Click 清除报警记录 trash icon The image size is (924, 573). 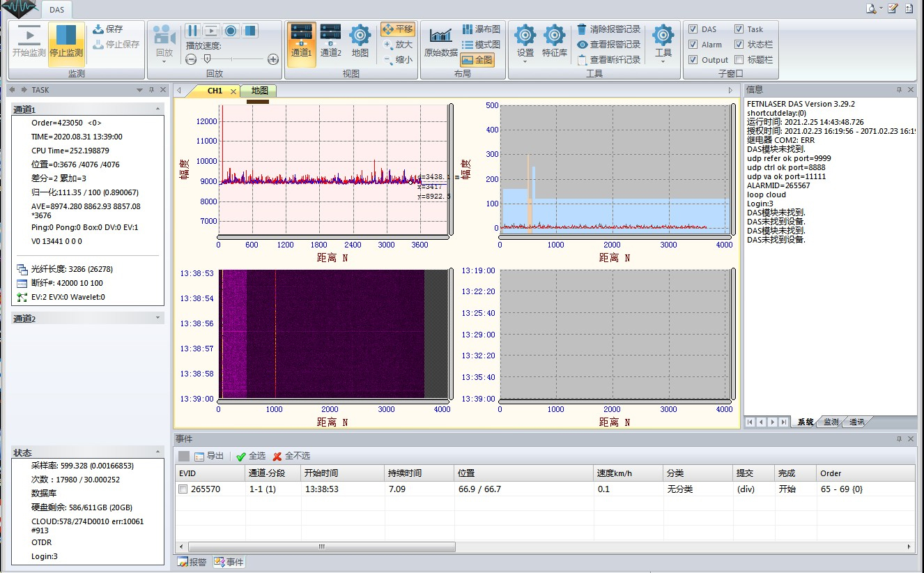(x=582, y=29)
